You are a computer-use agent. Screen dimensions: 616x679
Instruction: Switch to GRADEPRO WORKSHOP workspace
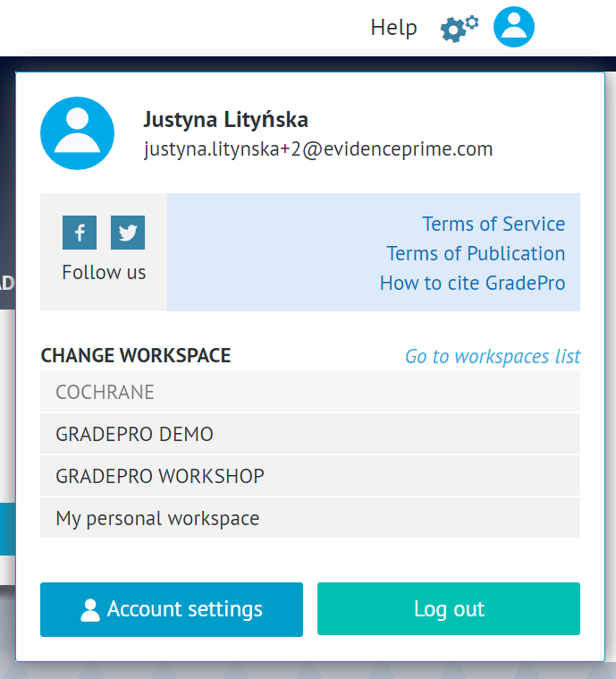pyautogui.click(x=310, y=476)
